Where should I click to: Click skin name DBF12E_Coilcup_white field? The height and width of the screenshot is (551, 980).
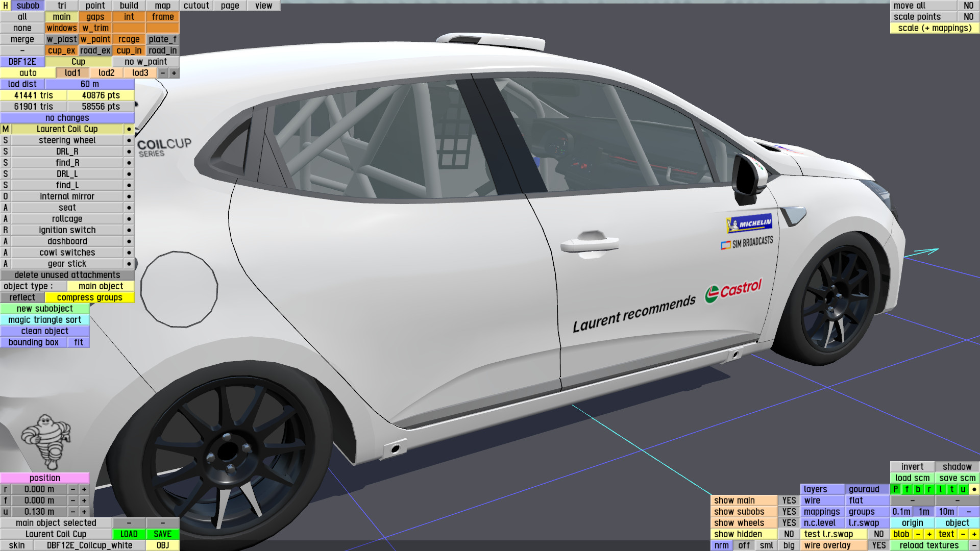pyautogui.click(x=89, y=545)
